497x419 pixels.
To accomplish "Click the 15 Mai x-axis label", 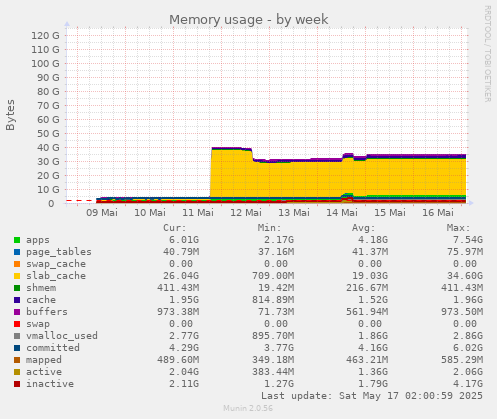I will (390, 212).
